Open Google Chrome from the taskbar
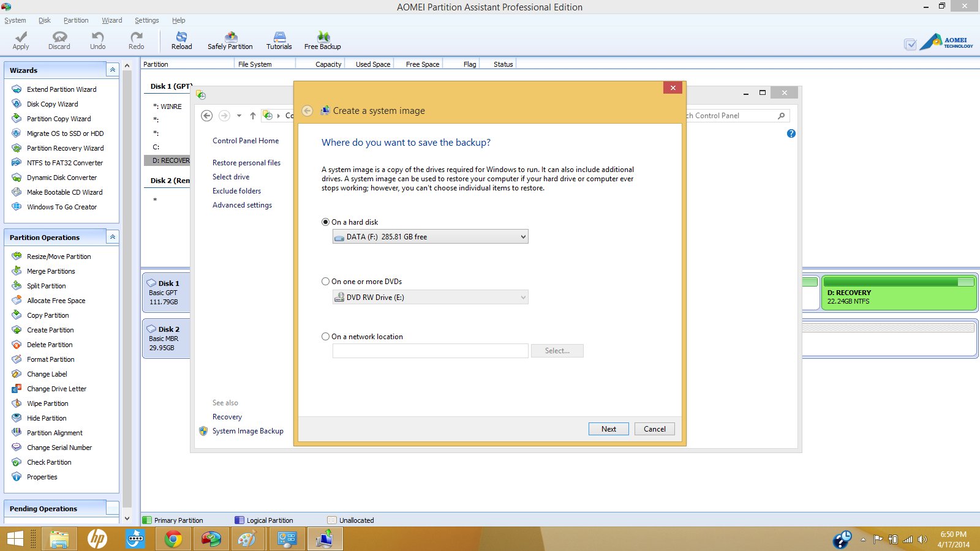The height and width of the screenshot is (551, 980). (x=173, y=539)
